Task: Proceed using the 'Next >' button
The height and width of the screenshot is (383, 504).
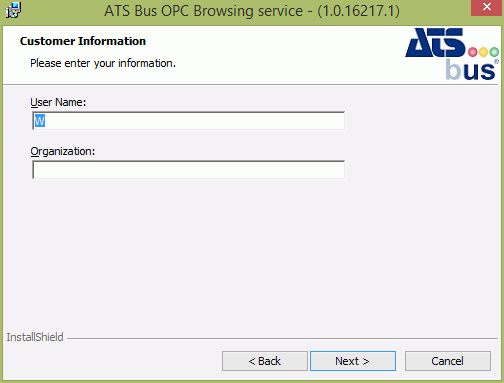Action: [x=353, y=361]
